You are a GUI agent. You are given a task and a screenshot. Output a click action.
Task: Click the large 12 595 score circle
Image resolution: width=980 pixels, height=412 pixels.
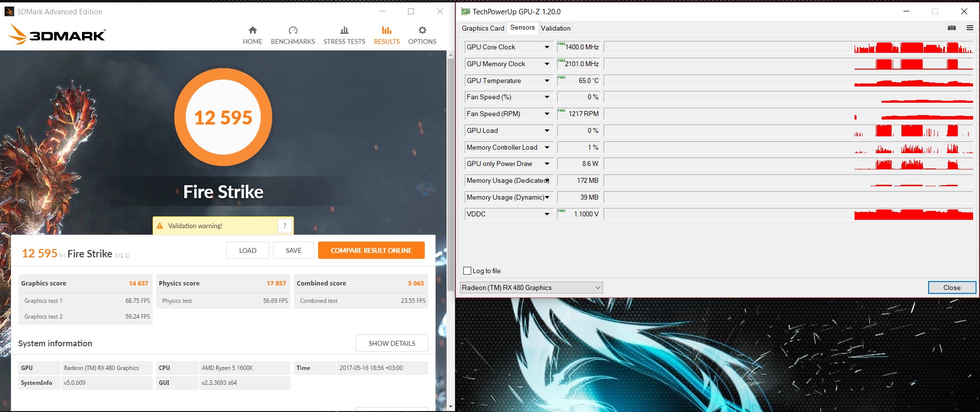pos(223,118)
